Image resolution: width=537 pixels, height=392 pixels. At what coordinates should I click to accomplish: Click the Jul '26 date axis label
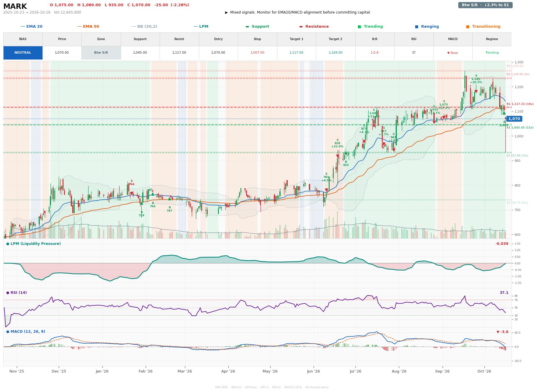click(x=356, y=371)
